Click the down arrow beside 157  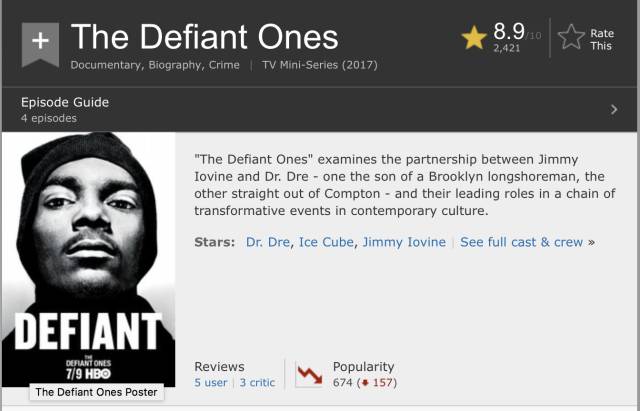[365, 383]
